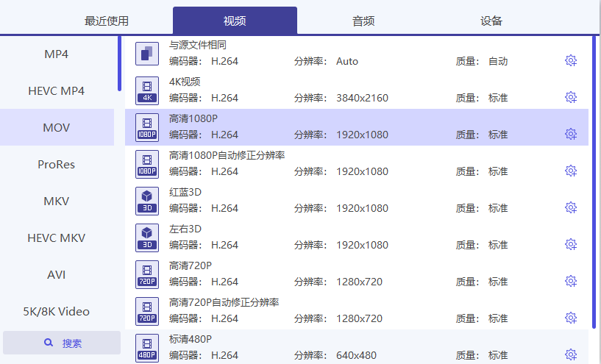Open settings gear for 标清480P preset
601x364 pixels.
point(571,354)
